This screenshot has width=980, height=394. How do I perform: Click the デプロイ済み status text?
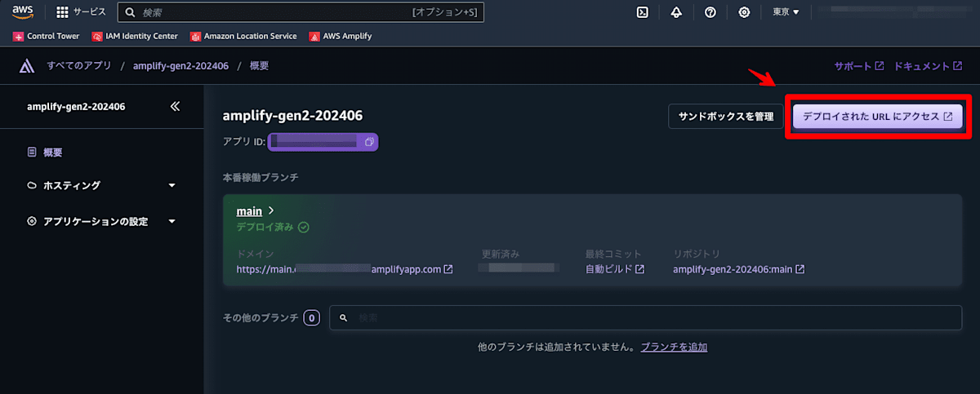click(265, 227)
